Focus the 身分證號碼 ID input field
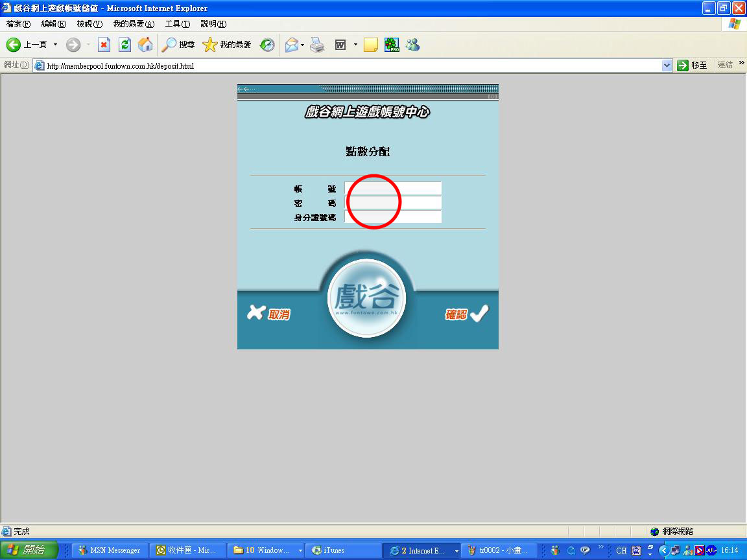 point(393,216)
